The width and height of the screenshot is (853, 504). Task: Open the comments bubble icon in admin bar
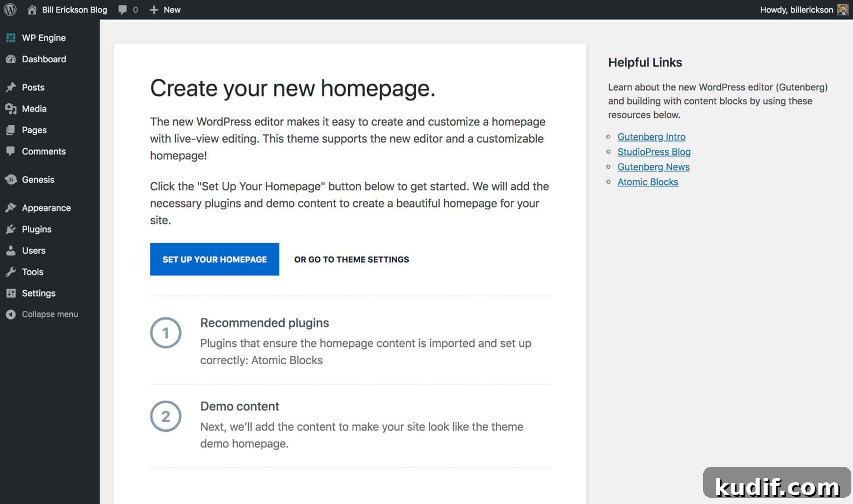(x=123, y=10)
